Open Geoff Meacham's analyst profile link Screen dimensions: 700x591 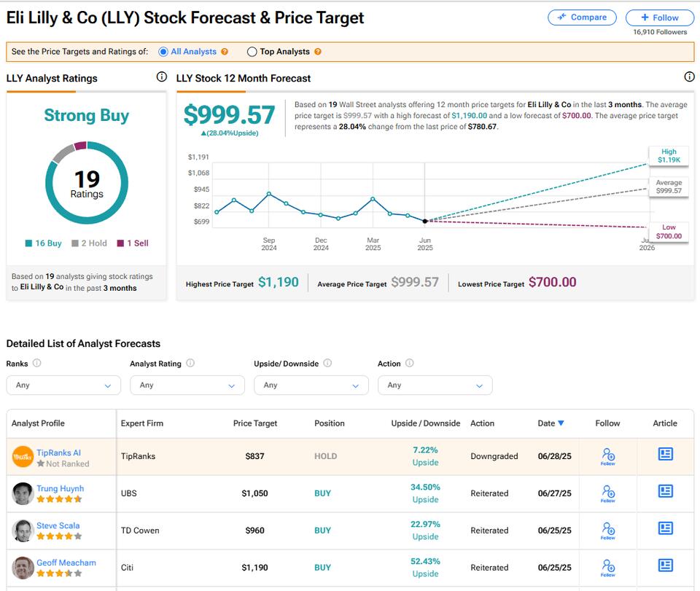pyautogui.click(x=66, y=563)
